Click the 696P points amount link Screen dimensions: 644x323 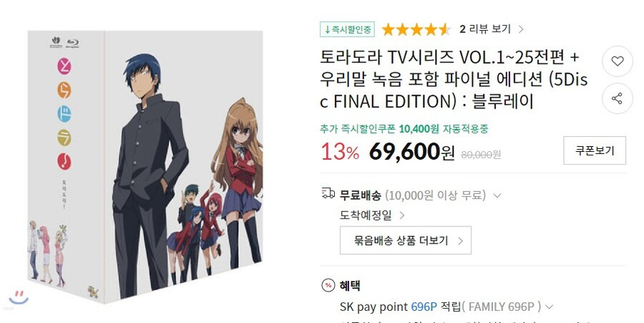click(x=424, y=307)
